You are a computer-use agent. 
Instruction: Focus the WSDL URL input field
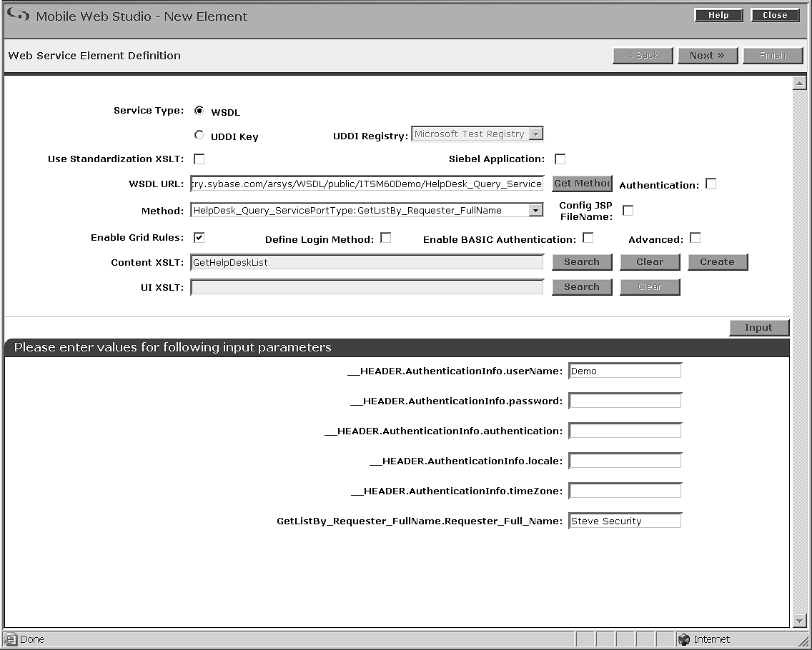tap(367, 184)
